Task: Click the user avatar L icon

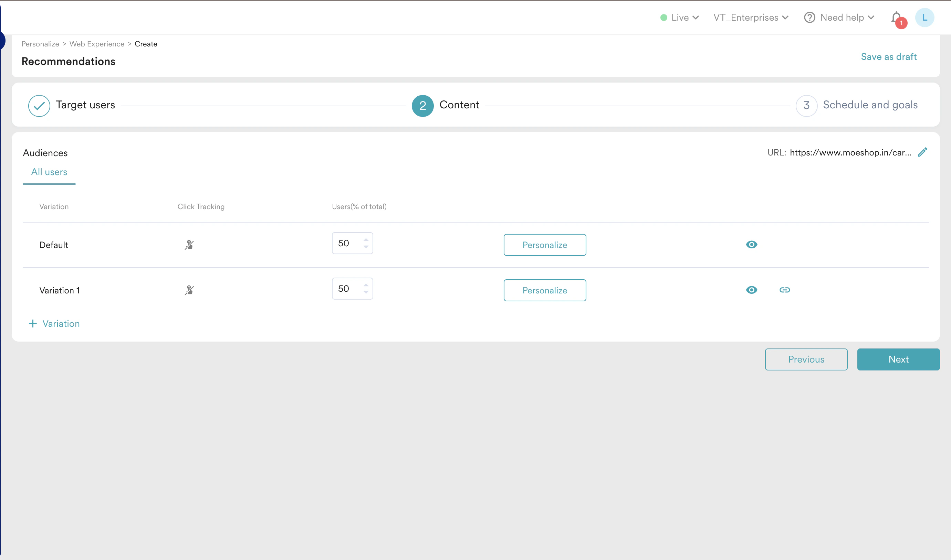Action: (924, 18)
